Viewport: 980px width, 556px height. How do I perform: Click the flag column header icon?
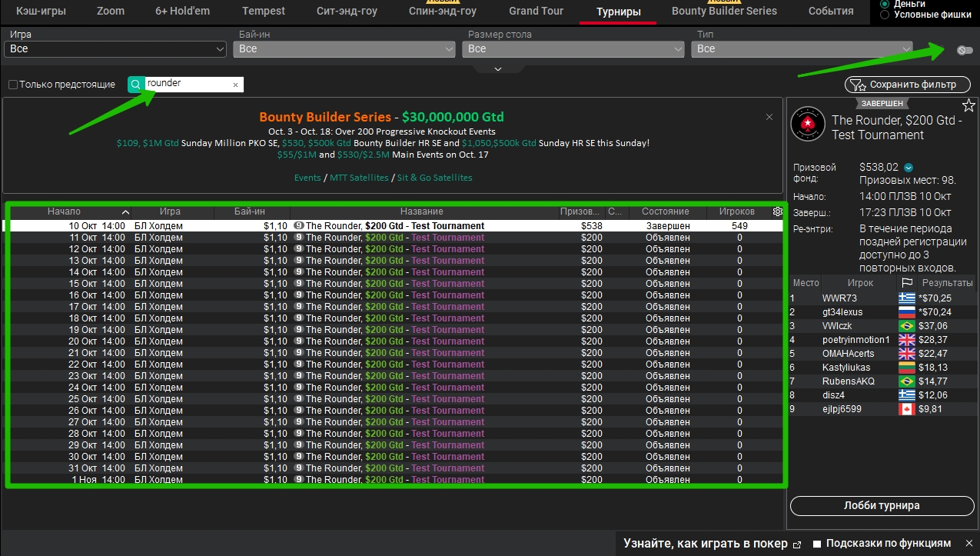tap(907, 283)
